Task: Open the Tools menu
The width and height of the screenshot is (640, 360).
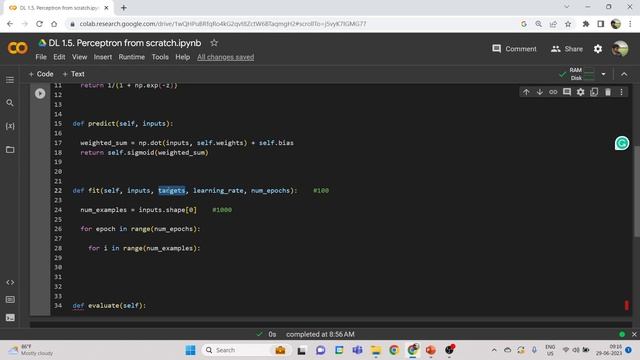Action: point(160,57)
